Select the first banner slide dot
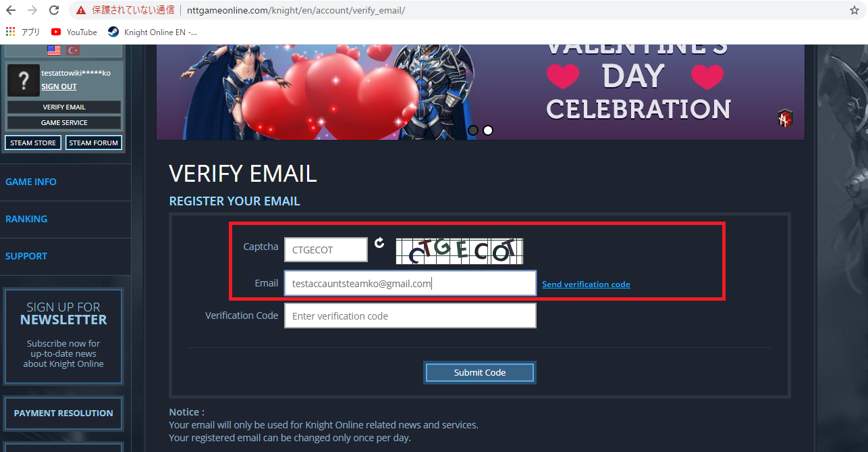Viewport: 868px width, 452px height. (x=473, y=130)
